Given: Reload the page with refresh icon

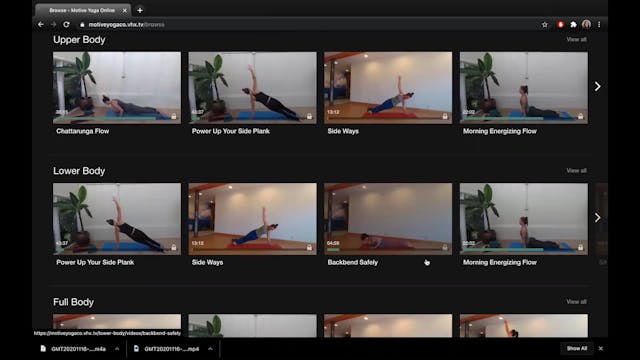Looking at the screenshot, I should [x=66, y=24].
